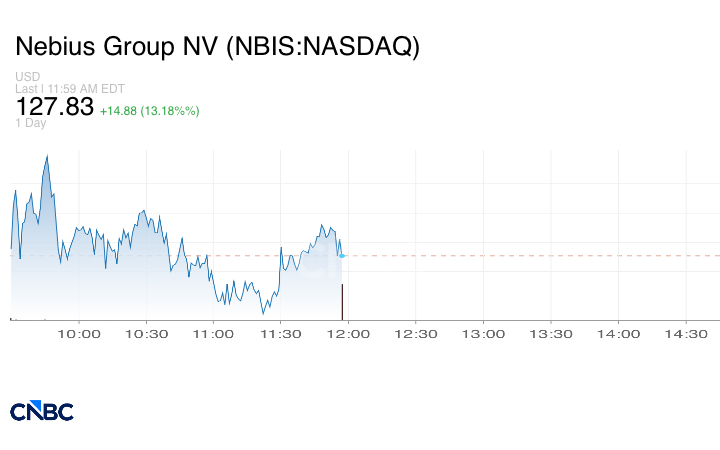Click the dark volume bar near 12:00
The width and height of the screenshot is (720, 450).
(343, 302)
